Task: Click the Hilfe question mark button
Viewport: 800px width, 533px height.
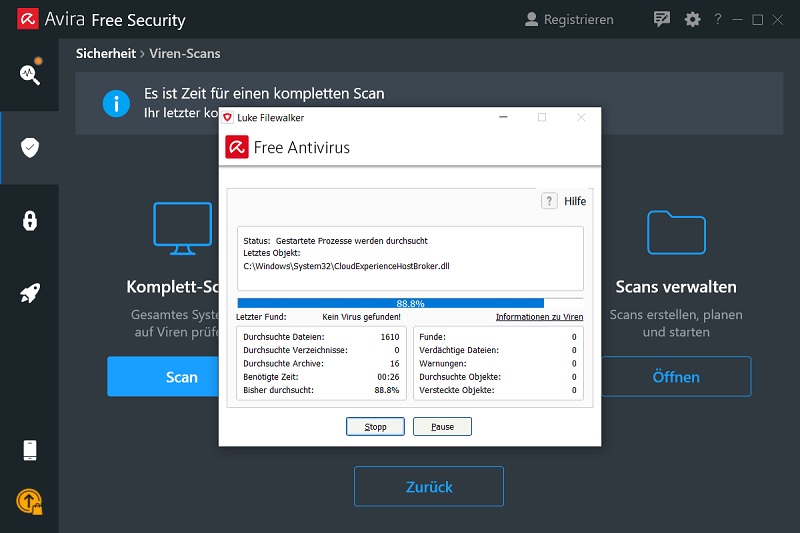Action: [x=549, y=201]
